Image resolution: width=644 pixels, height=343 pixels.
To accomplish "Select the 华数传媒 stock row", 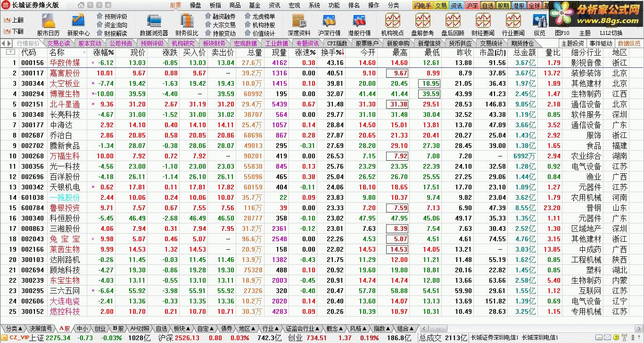I will pyautogui.click(x=322, y=63).
